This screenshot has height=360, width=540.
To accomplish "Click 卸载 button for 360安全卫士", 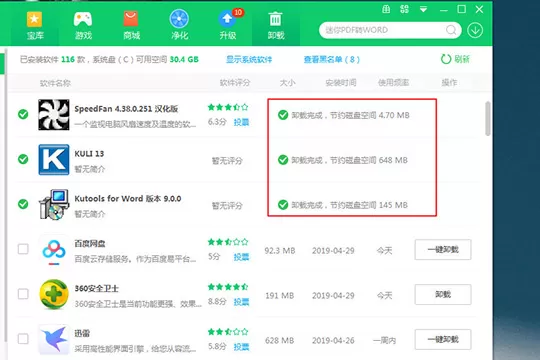I will tap(443, 294).
